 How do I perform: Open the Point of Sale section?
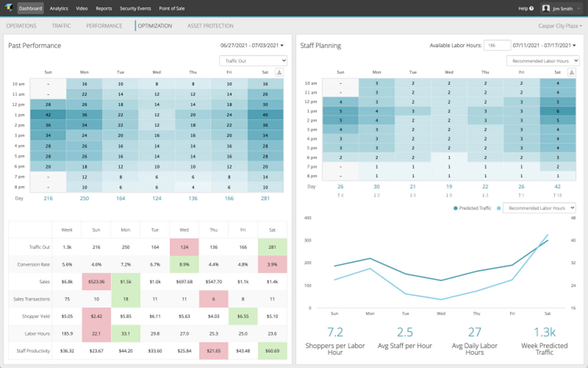171,8
